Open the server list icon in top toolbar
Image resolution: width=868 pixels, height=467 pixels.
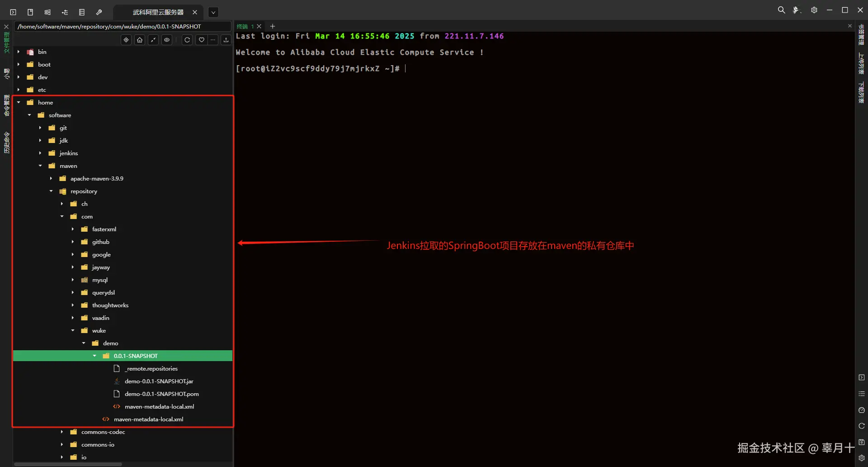click(82, 12)
